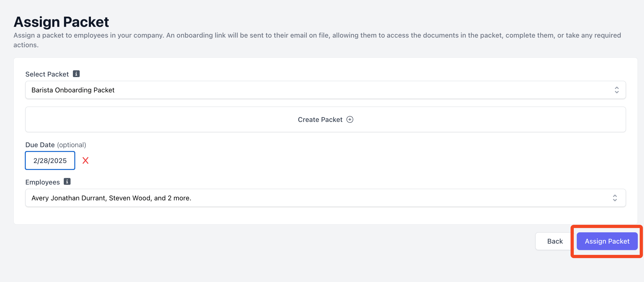Click the Due Date label text
This screenshot has width=644, height=282.
(x=40, y=145)
